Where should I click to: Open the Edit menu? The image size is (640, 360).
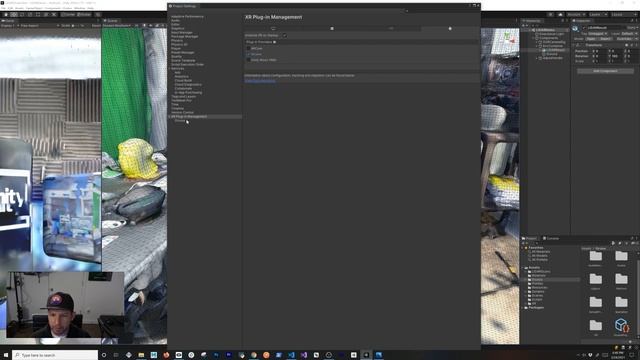(x=10, y=8)
